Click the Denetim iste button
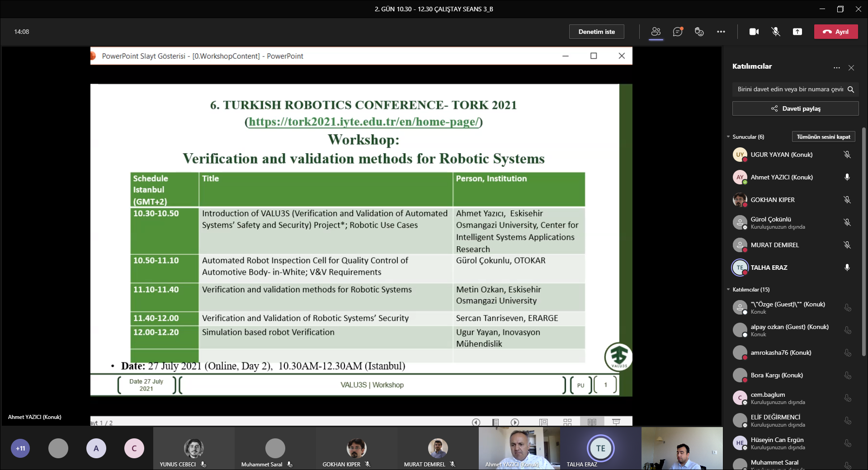Viewport: 868px width, 470px height. (x=597, y=32)
